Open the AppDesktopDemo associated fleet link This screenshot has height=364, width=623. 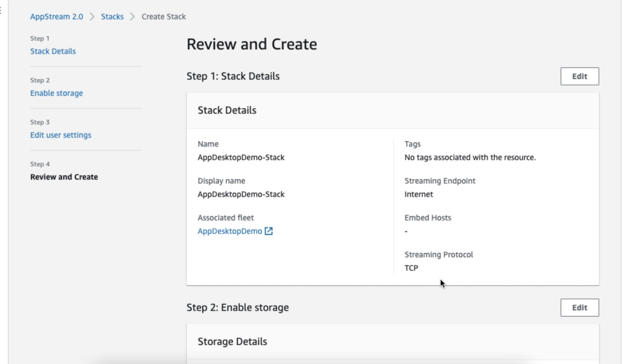pos(229,231)
